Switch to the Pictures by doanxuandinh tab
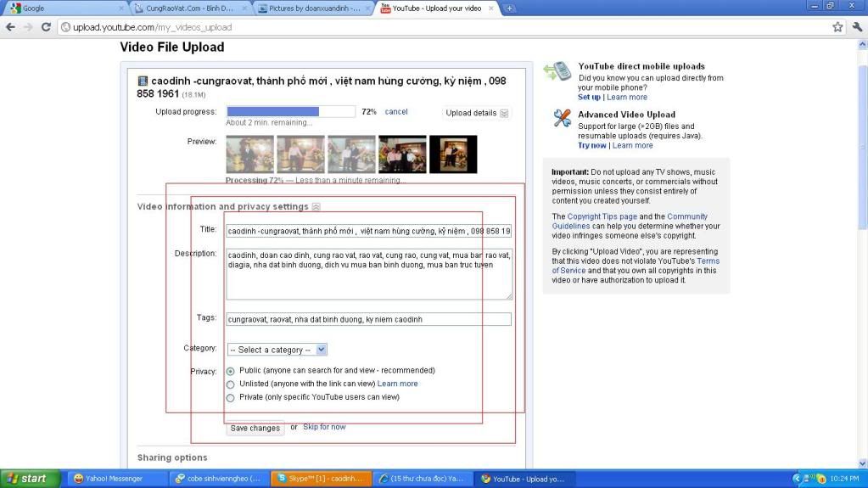Image resolution: width=868 pixels, height=488 pixels. click(x=315, y=8)
